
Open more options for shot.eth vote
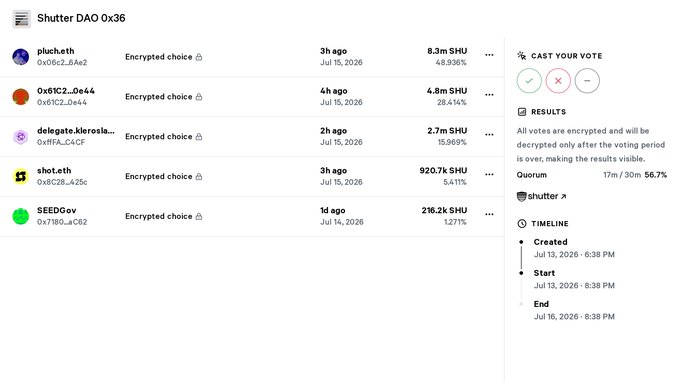pos(489,175)
